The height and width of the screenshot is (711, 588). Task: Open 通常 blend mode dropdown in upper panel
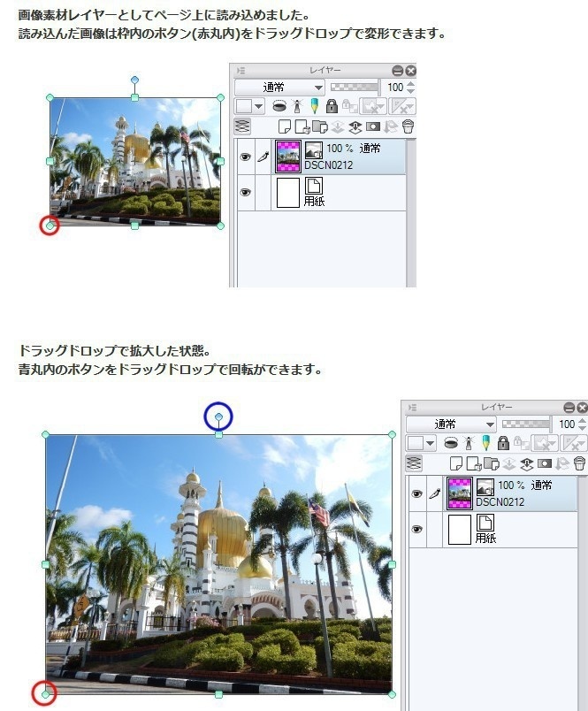279,87
